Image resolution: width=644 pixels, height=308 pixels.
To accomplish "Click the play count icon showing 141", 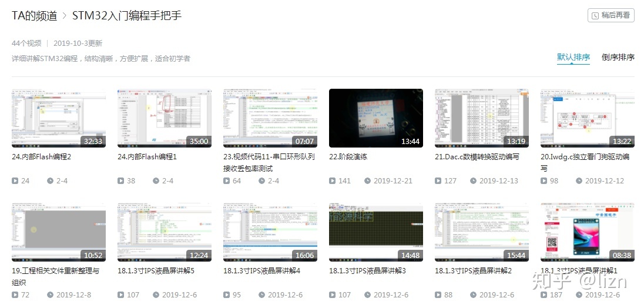I will (333, 181).
